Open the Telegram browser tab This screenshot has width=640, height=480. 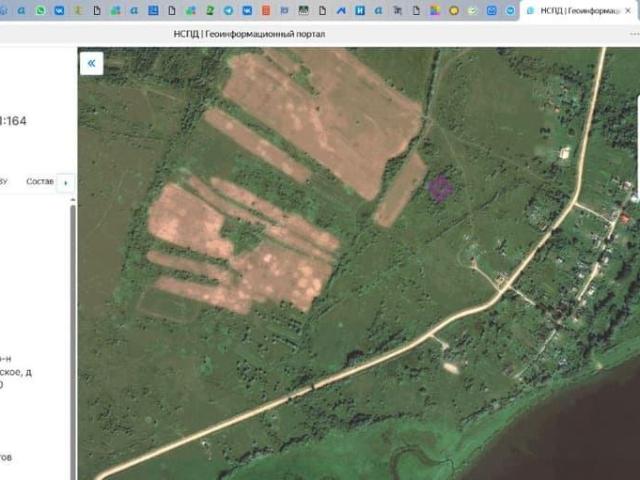click(x=228, y=11)
